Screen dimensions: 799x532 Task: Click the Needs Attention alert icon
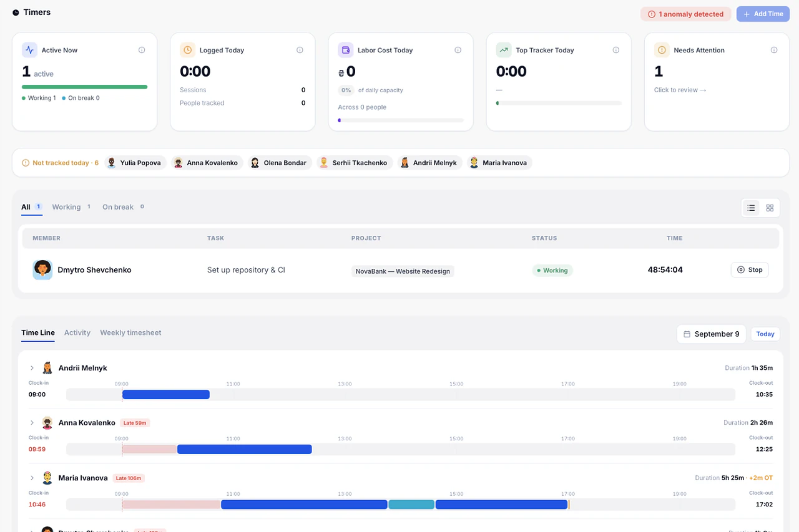(x=662, y=50)
